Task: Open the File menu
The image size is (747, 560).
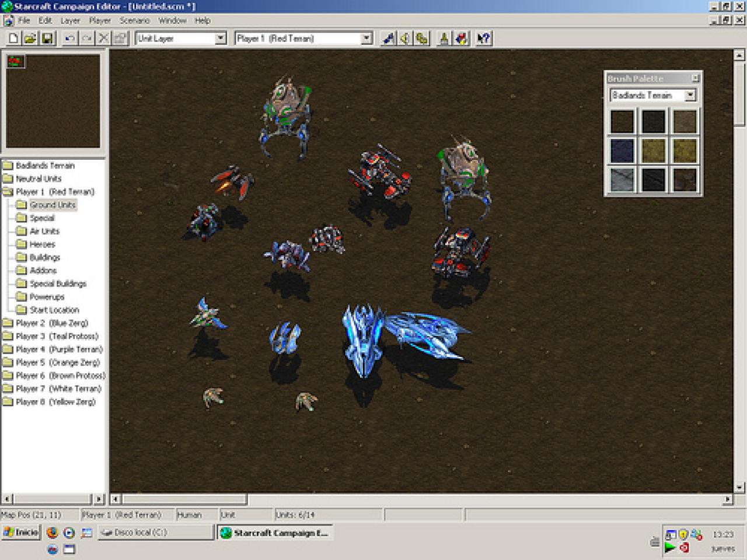Action: click(x=24, y=20)
